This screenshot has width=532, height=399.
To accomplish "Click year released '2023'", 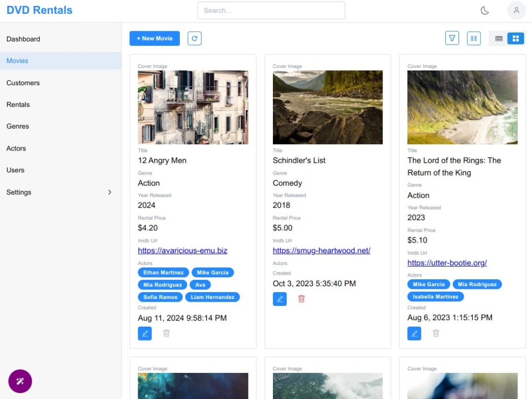I will click(x=416, y=217).
